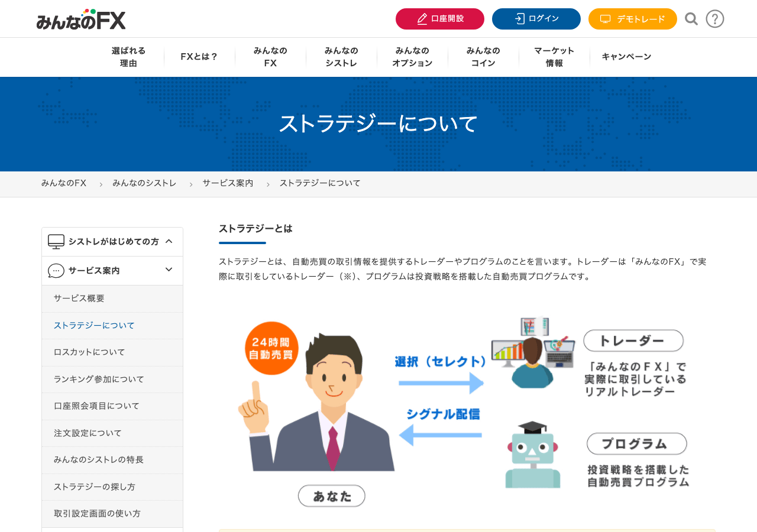Open the みんなのシストレ menu
The height and width of the screenshot is (532, 757).
[x=341, y=57]
